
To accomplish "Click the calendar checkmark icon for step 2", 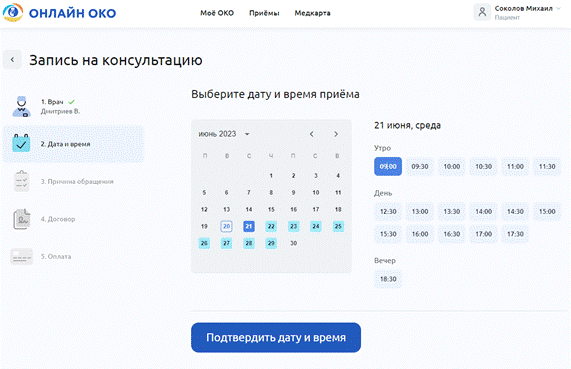I will 21,143.
